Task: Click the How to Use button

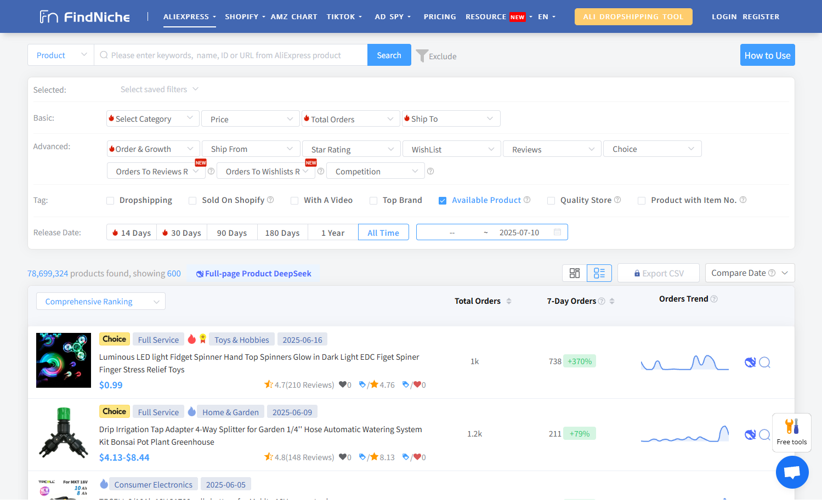Action: pyautogui.click(x=768, y=55)
